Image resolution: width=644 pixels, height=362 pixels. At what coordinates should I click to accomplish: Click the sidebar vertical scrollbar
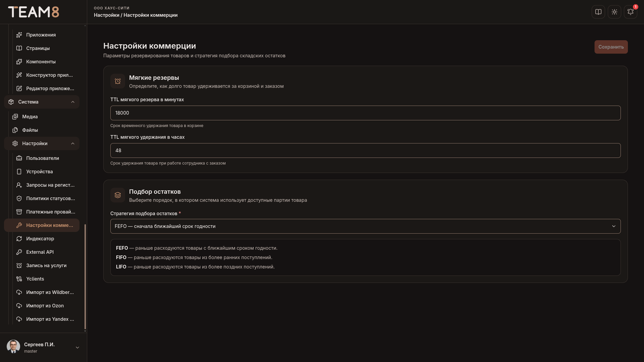tap(85, 277)
